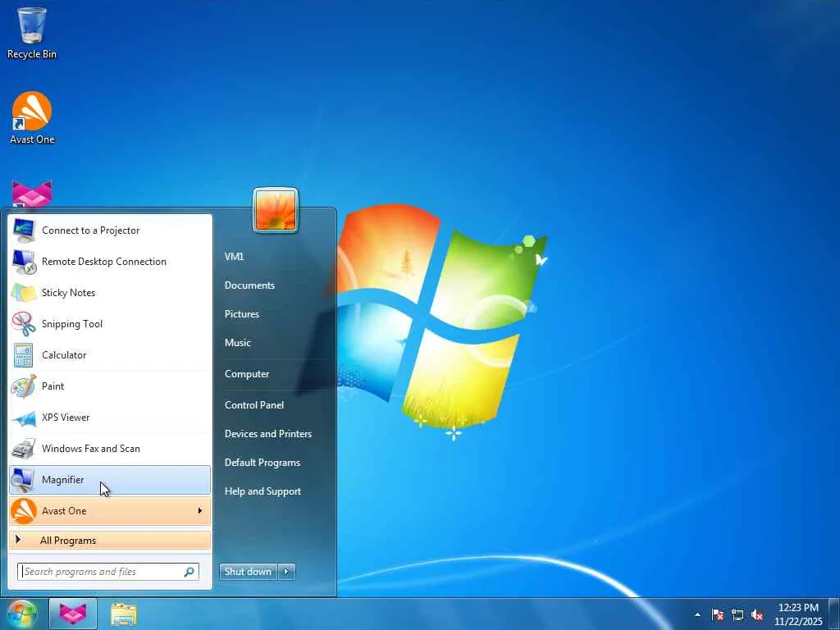Click the user account picture
The height and width of the screenshot is (630, 840).
pyautogui.click(x=276, y=210)
